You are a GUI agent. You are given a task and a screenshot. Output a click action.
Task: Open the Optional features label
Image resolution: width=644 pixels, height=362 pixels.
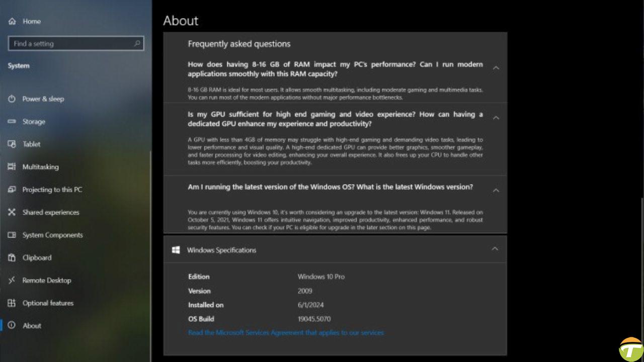coord(48,303)
